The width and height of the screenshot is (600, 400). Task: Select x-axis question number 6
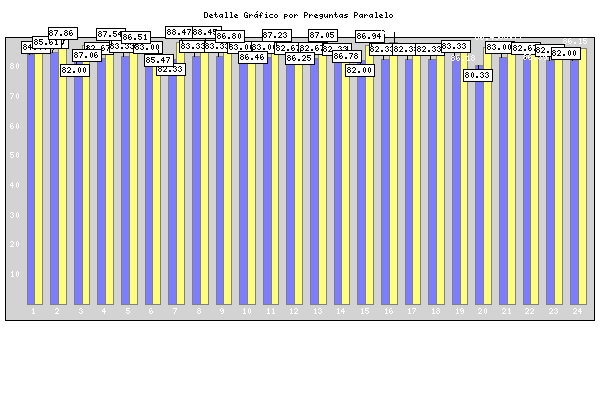(x=151, y=311)
